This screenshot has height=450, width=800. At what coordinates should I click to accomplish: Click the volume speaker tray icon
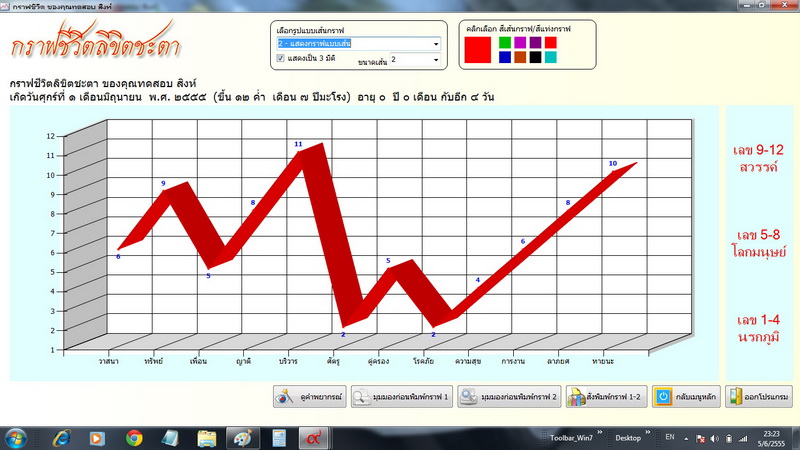(x=714, y=439)
